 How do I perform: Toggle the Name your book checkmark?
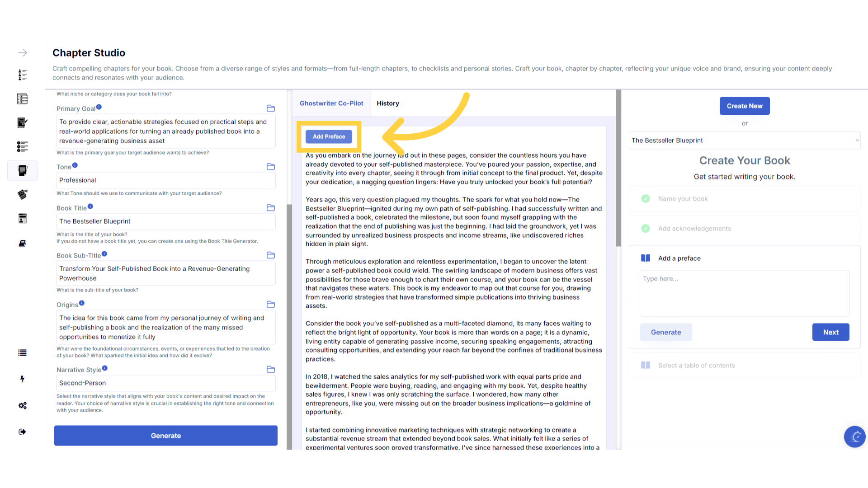646,199
